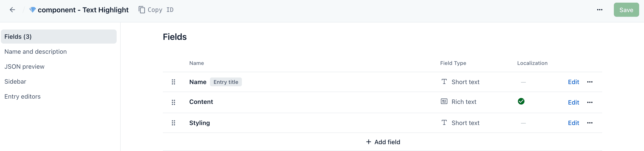Open more actions menu in header
The image size is (644, 151).
click(600, 10)
